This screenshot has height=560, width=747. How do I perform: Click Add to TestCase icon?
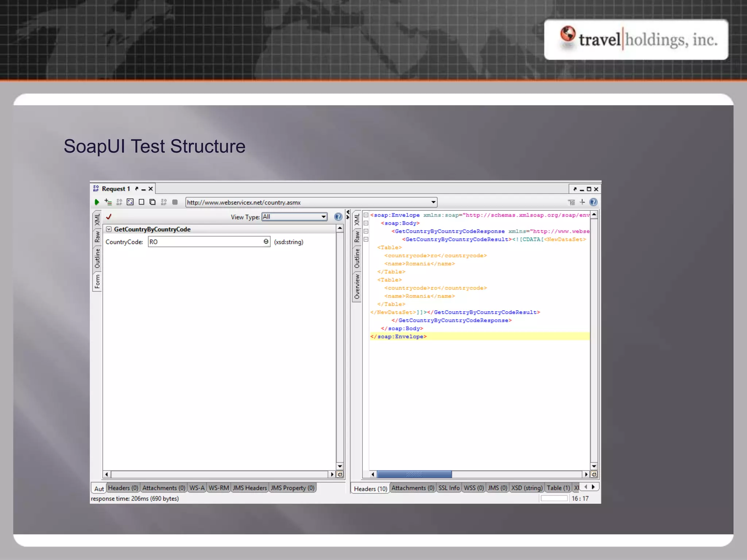pyautogui.click(x=108, y=202)
